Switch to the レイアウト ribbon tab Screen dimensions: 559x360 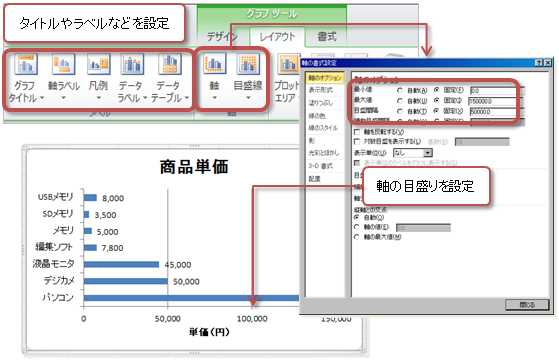pyautogui.click(x=277, y=37)
